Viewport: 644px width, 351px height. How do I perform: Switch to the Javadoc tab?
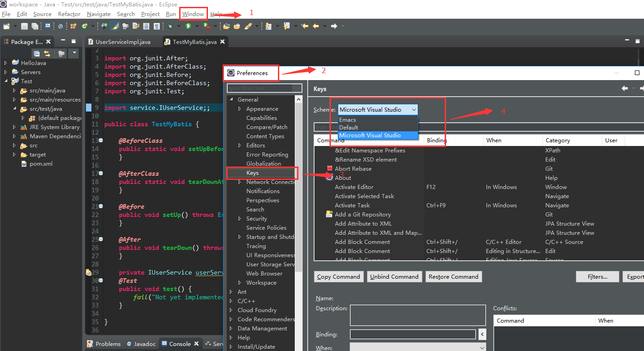[x=141, y=344]
